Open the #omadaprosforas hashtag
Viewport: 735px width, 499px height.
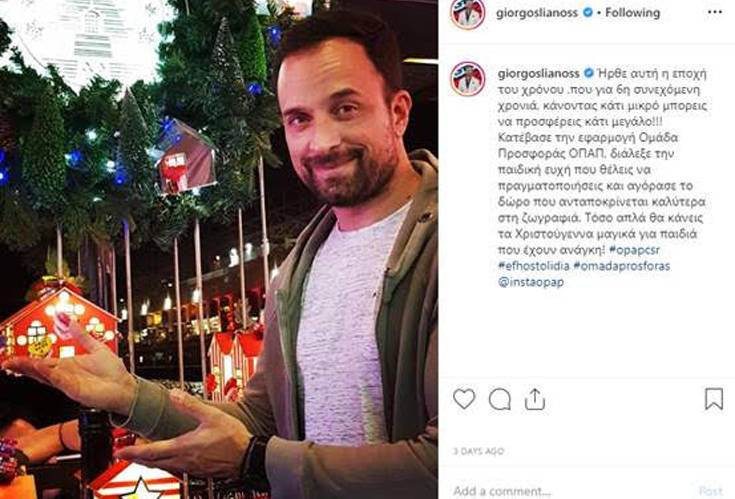pyautogui.click(x=622, y=266)
